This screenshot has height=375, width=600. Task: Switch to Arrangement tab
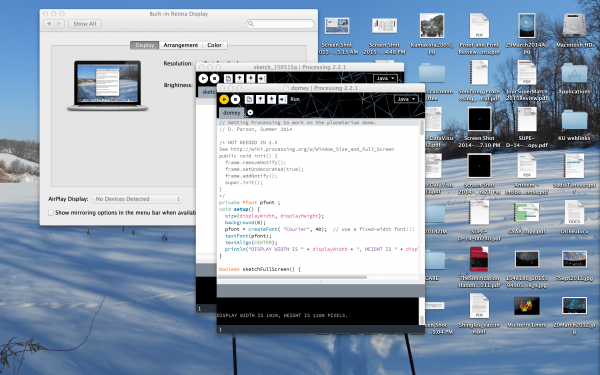coord(181,45)
